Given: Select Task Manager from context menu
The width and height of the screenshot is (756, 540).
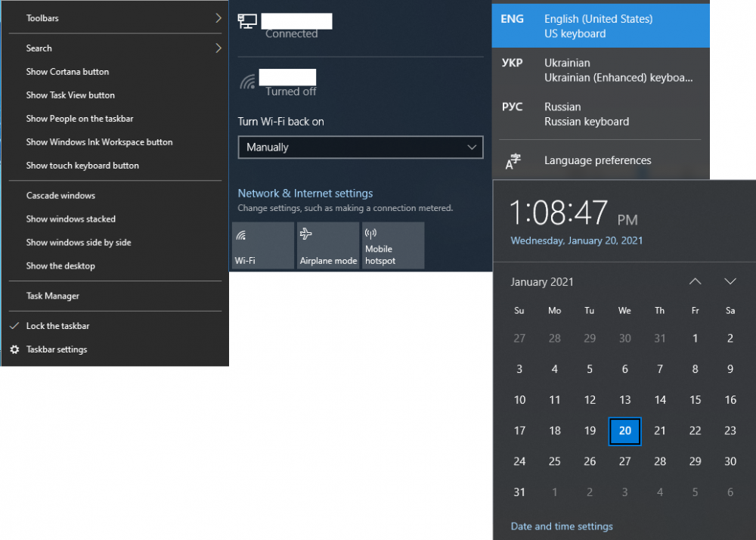Looking at the screenshot, I should (x=53, y=296).
